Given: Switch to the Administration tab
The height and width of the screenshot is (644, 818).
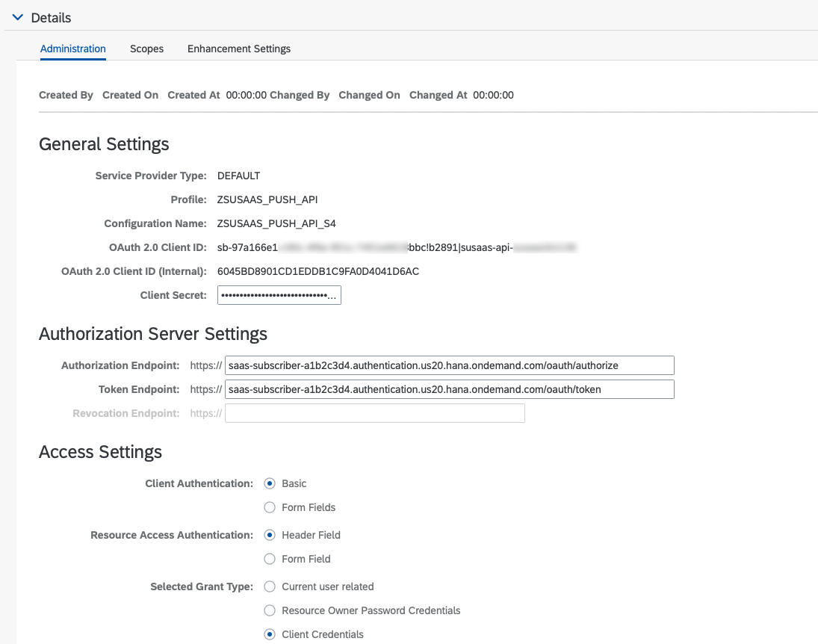Looking at the screenshot, I should point(73,49).
